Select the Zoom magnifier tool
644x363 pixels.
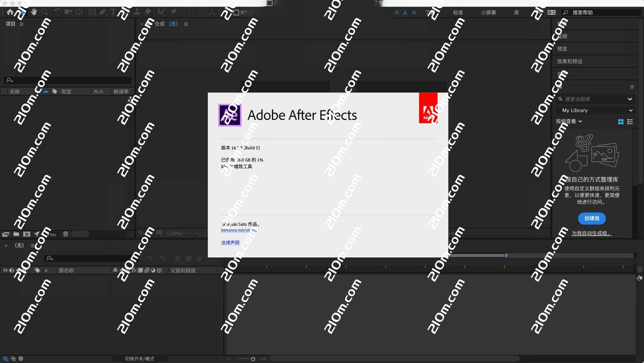click(x=44, y=12)
